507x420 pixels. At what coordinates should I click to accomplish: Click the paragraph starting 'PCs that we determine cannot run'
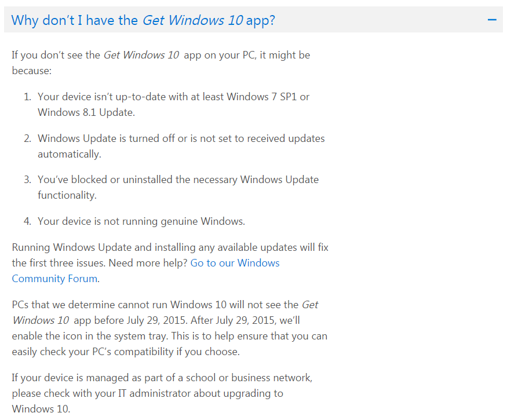click(170, 328)
